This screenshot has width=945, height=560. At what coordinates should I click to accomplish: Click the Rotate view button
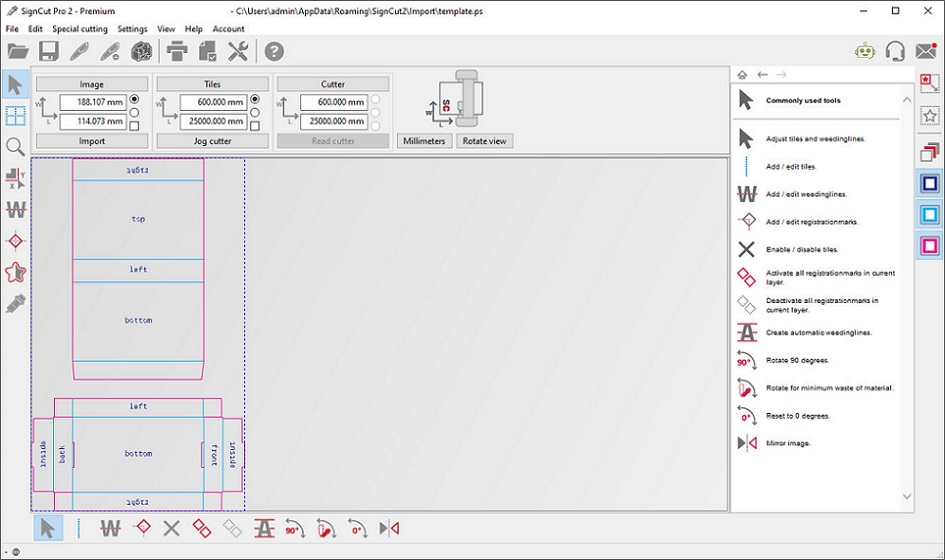[x=485, y=141]
